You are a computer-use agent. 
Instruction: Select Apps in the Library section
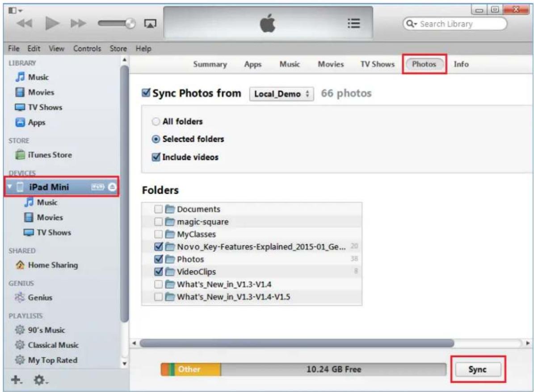click(30, 122)
